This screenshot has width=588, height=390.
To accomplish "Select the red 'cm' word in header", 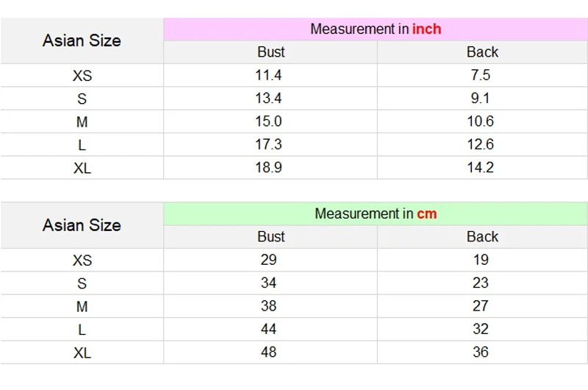I will 426,214.
